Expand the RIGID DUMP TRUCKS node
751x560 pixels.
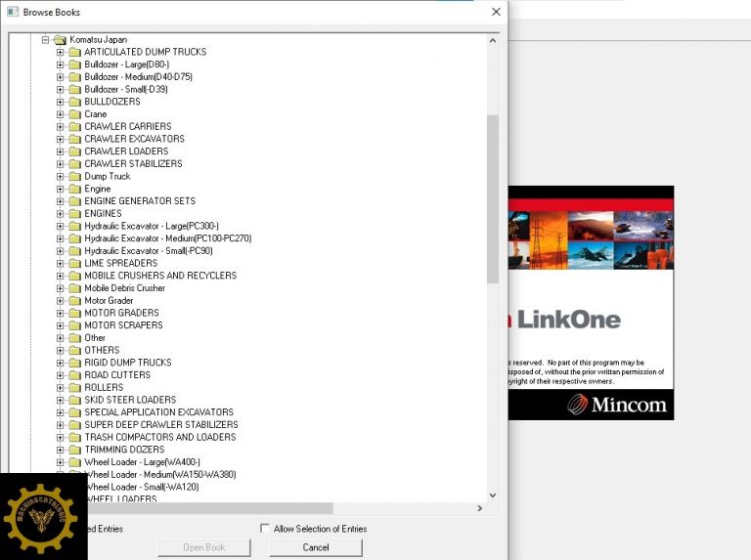tap(60, 363)
